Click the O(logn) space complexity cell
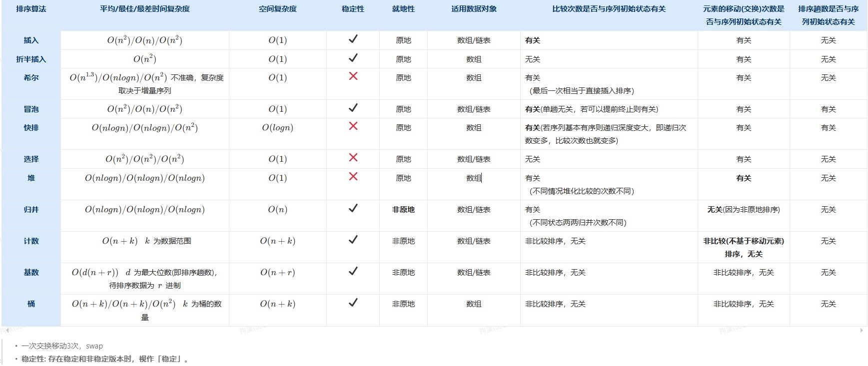This screenshot has height=366, width=868. click(277, 128)
